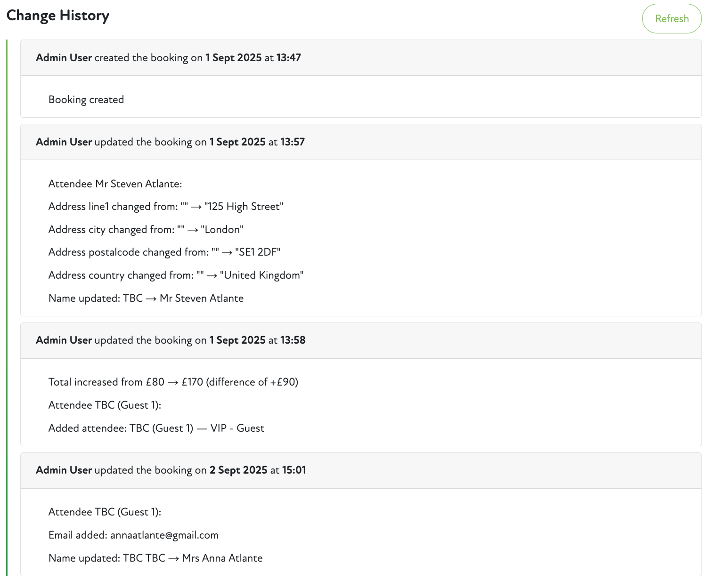
Task: Click the 'Added attendee' VIP - Guest line
Action: [156, 428]
